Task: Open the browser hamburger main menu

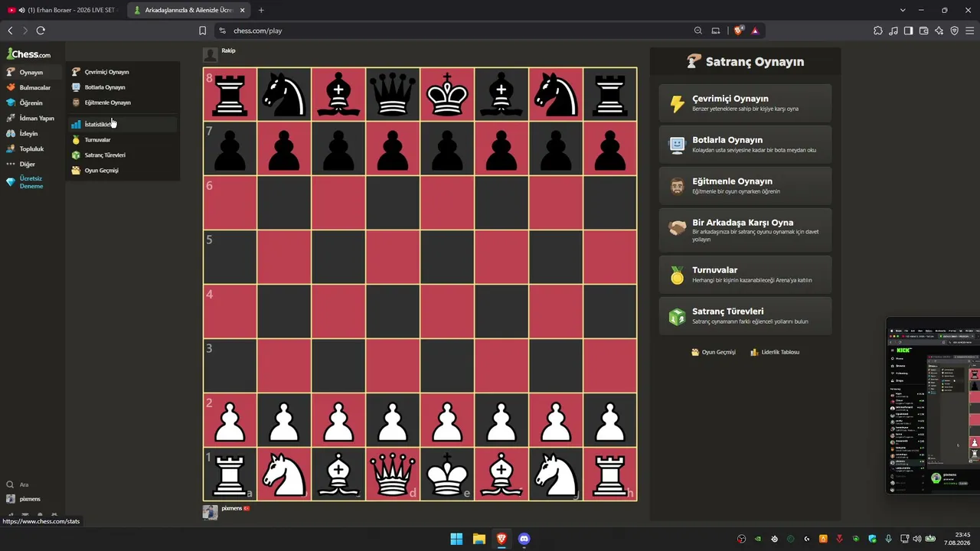Action: pos(969,31)
